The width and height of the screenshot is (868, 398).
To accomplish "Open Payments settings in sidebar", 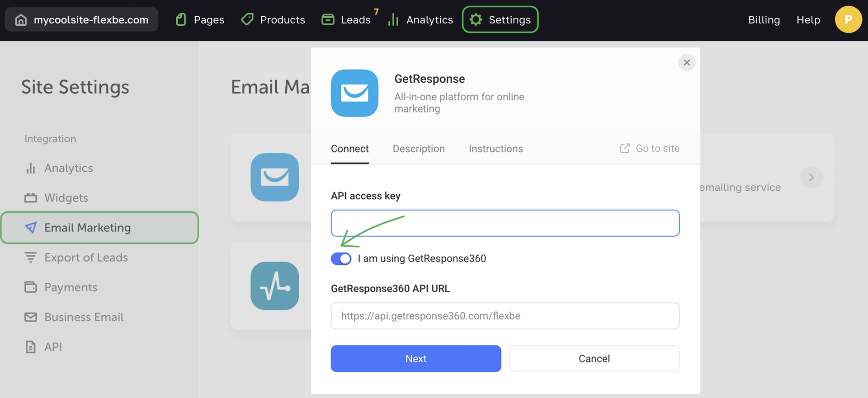I will point(71,287).
